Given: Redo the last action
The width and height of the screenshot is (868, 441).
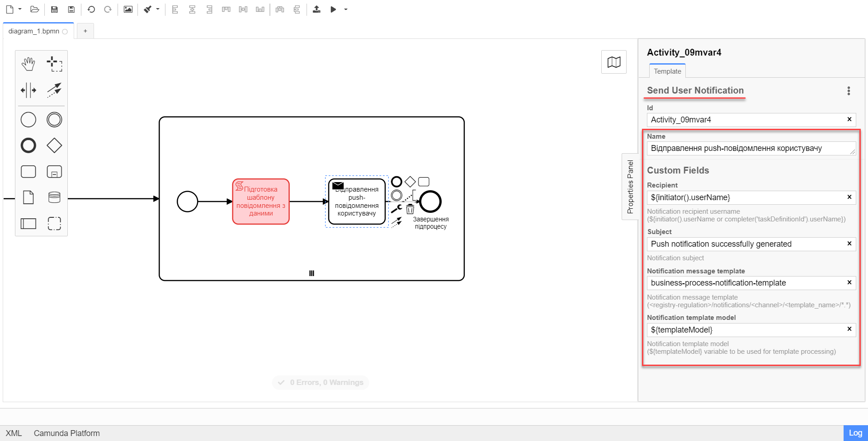Looking at the screenshot, I should click(x=108, y=9).
